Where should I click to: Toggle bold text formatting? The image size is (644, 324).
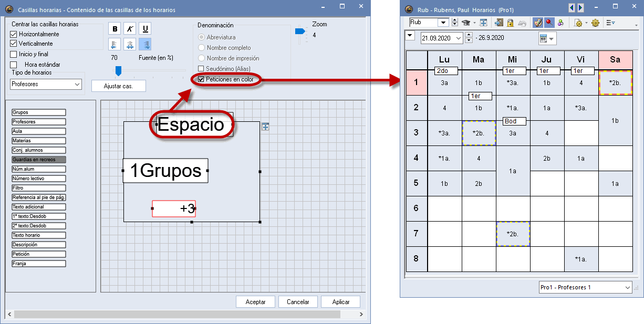point(115,29)
